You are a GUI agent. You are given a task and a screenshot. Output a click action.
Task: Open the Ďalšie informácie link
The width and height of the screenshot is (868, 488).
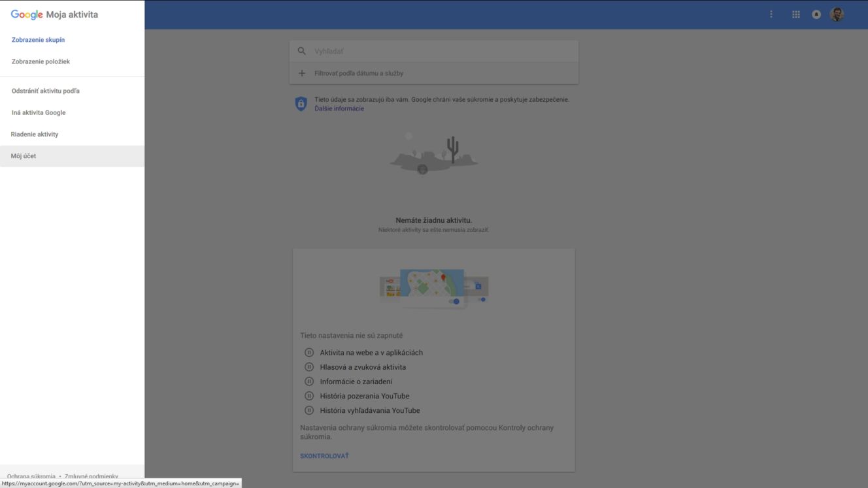click(x=339, y=108)
